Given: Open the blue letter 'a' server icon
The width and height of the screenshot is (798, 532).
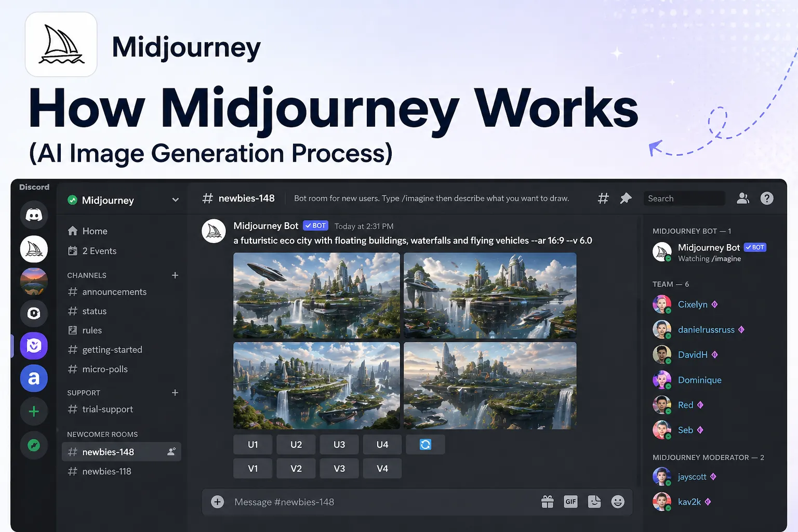Looking at the screenshot, I should pos(34,378).
